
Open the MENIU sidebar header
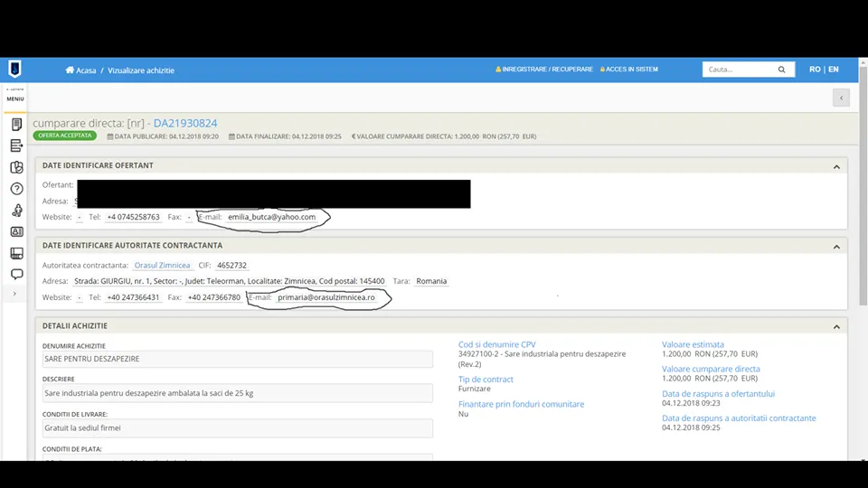point(15,99)
